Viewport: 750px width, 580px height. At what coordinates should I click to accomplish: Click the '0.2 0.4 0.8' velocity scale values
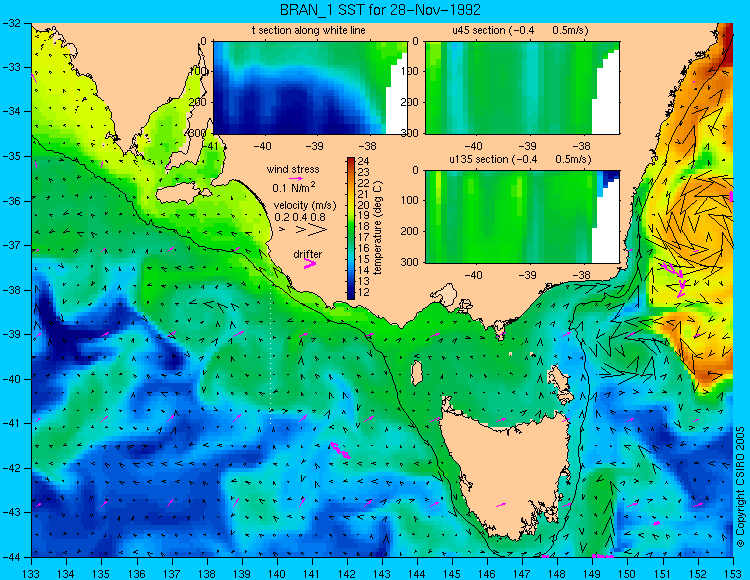point(300,217)
